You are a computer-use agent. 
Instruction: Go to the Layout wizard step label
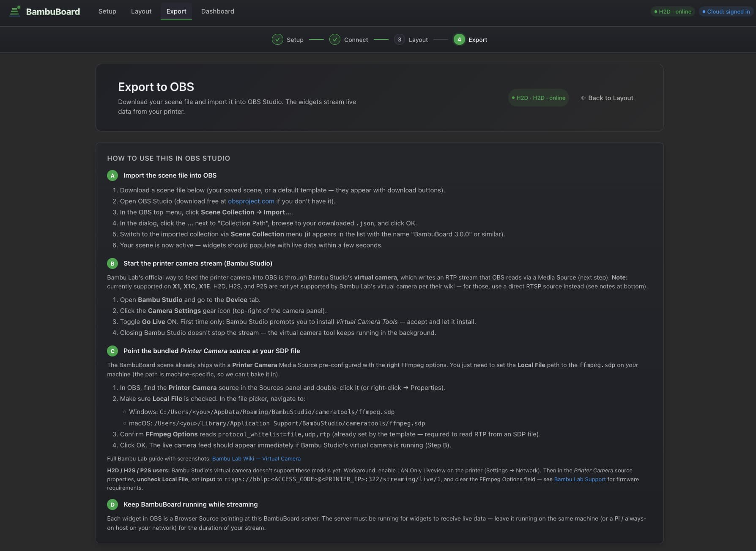(418, 40)
